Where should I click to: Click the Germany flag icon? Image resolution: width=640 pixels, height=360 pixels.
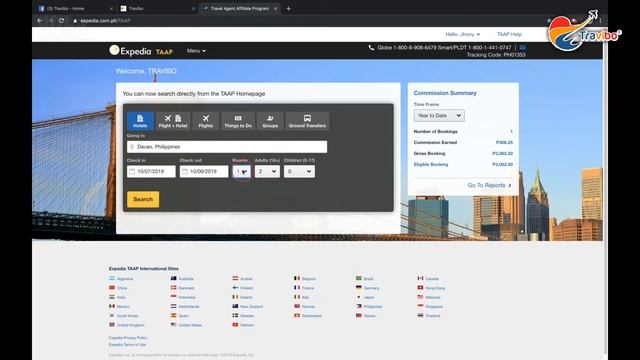359,288
